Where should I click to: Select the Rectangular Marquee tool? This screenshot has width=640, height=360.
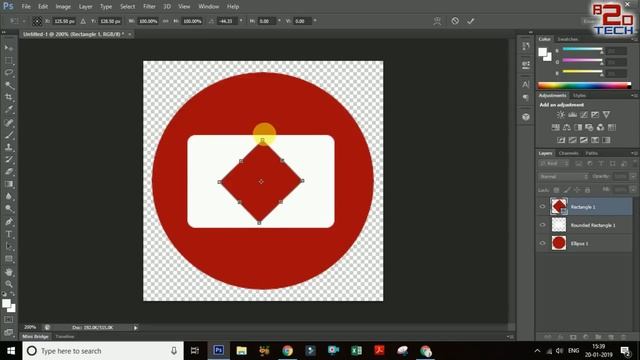click(9, 60)
